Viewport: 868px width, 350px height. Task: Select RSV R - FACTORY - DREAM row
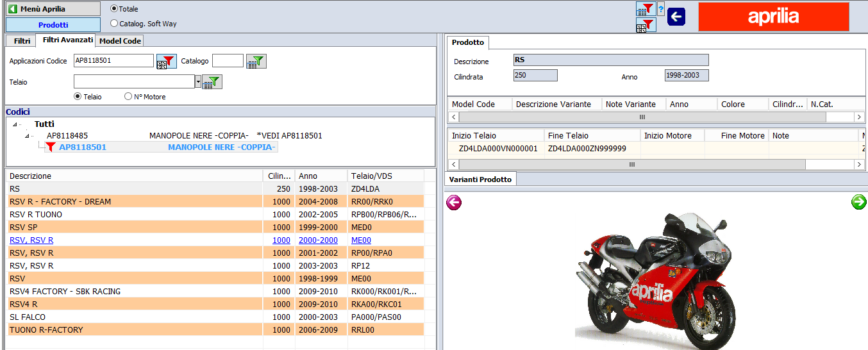215,201
